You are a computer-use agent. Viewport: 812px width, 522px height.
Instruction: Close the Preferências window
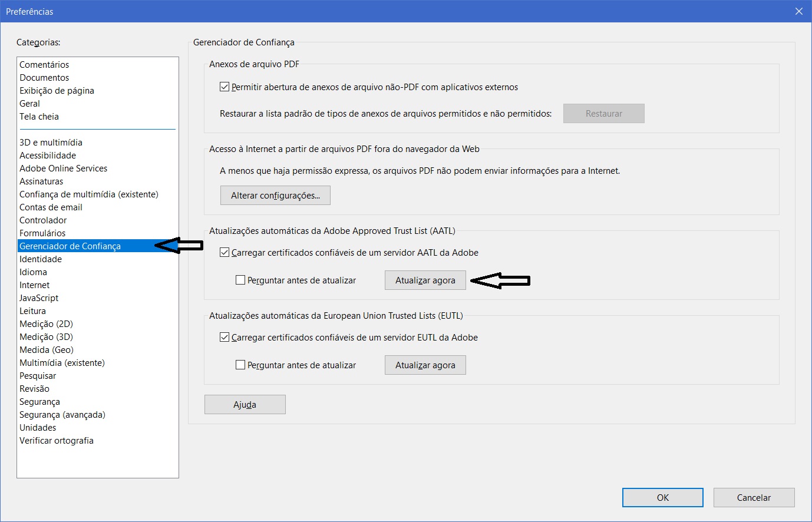(x=799, y=11)
